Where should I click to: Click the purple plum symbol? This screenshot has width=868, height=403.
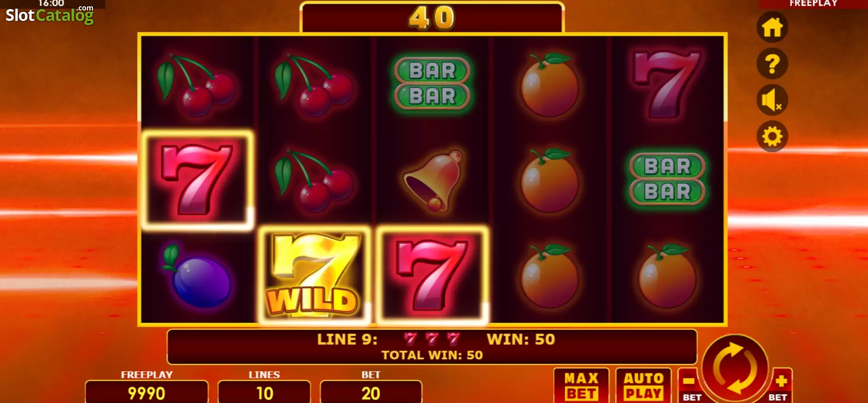[198, 276]
